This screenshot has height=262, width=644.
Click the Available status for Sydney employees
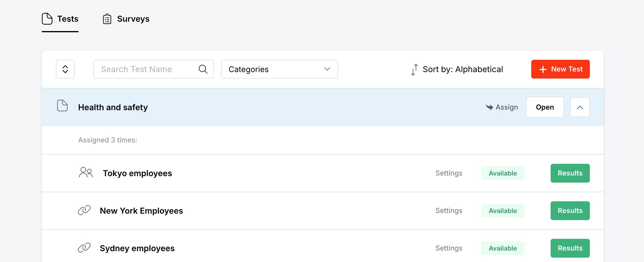tap(503, 248)
